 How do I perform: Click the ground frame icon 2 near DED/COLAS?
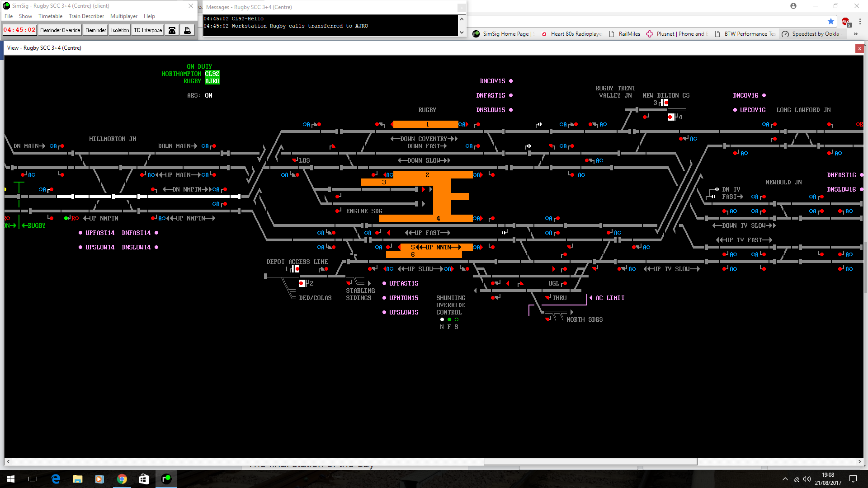(x=303, y=283)
